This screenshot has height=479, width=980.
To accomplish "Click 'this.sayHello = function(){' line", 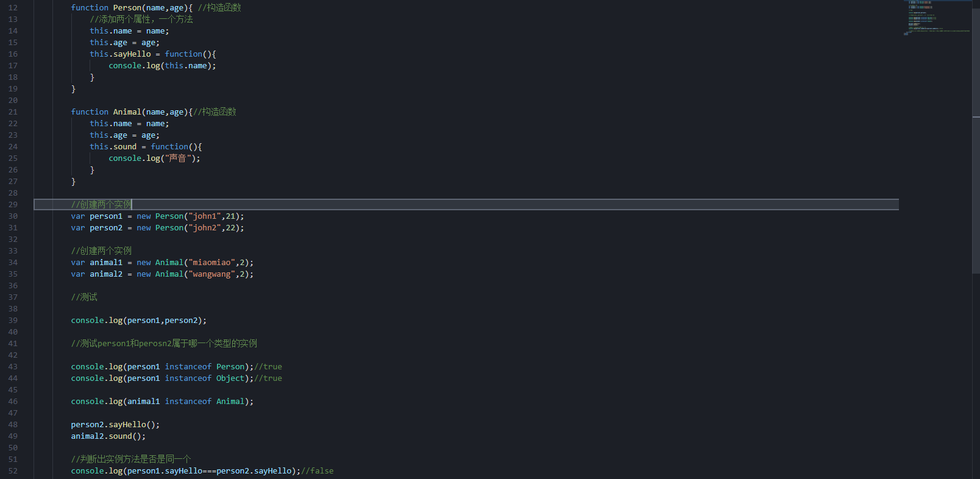I will click(x=153, y=54).
